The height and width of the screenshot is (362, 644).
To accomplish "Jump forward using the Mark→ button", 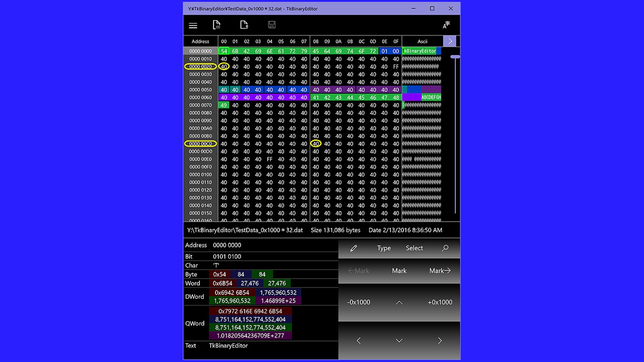I will click(440, 271).
